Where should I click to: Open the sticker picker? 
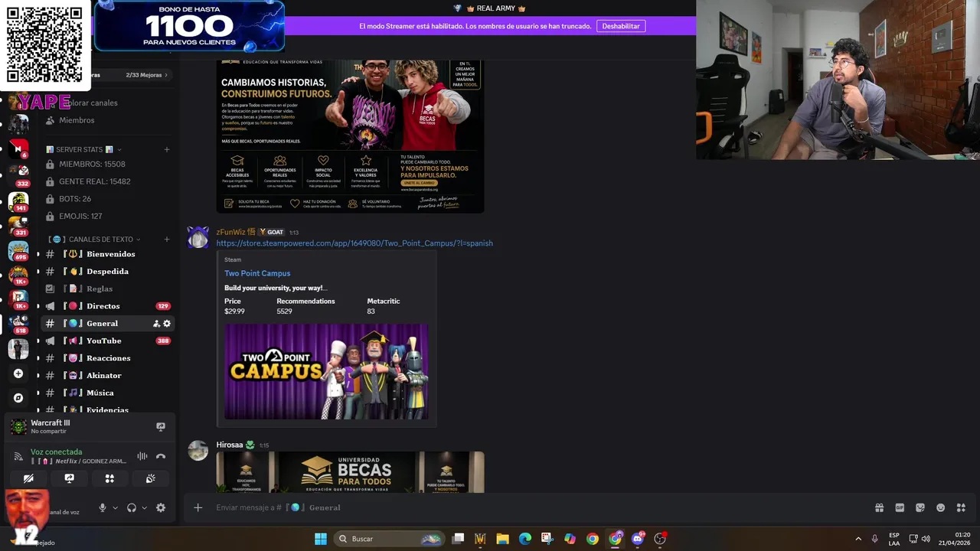(x=920, y=507)
